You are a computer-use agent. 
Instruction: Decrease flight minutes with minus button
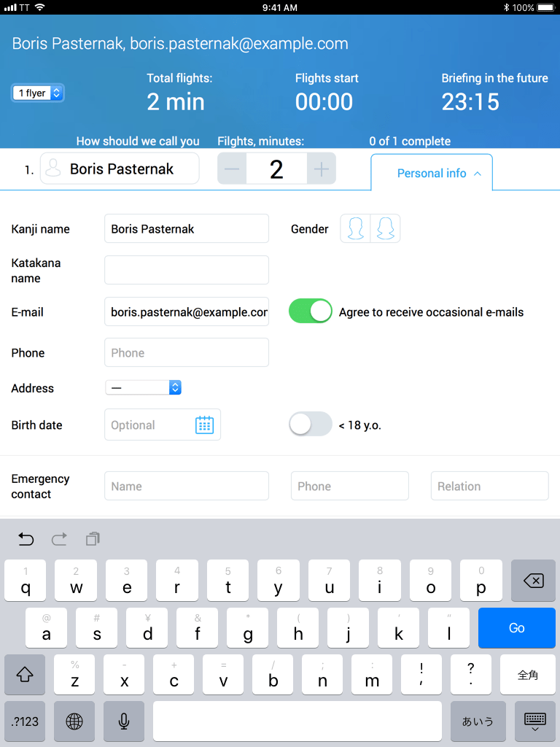232,169
